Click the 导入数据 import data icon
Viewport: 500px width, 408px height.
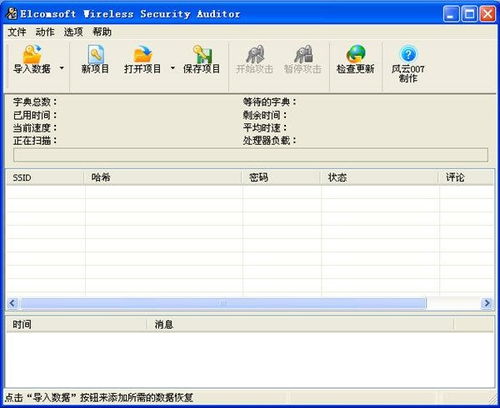pos(32,54)
